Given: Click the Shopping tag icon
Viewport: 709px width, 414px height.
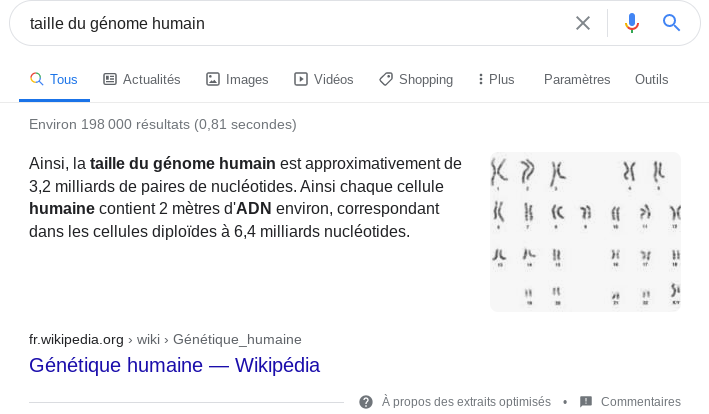Looking at the screenshot, I should 386,79.
